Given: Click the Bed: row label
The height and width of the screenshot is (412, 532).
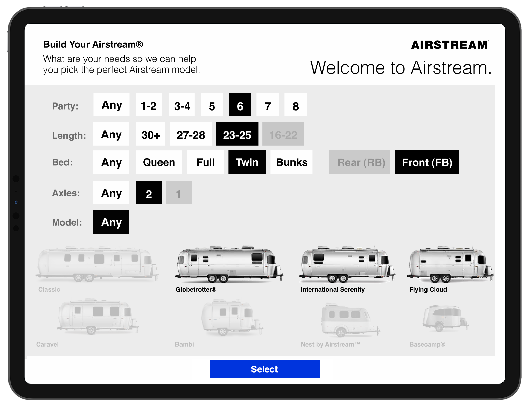Looking at the screenshot, I should click(x=62, y=162).
